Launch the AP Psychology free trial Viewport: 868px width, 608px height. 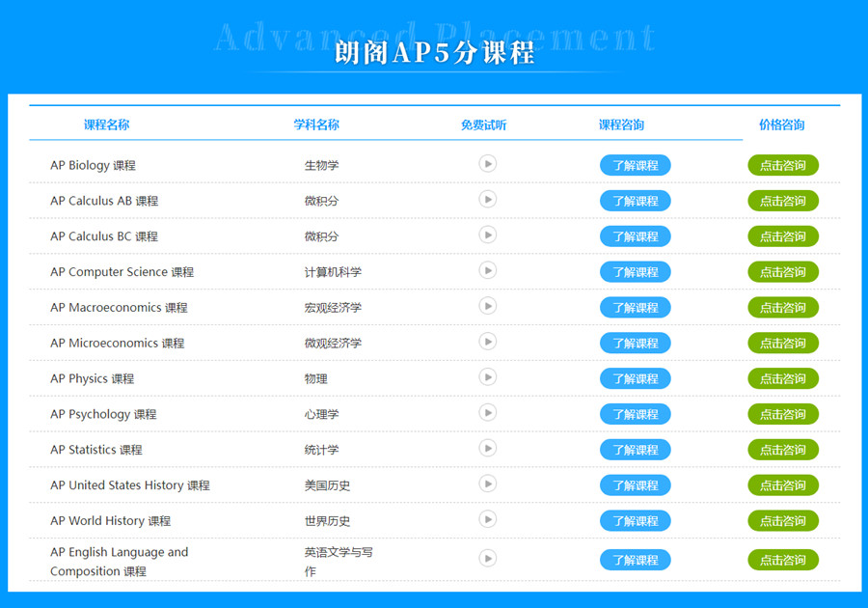click(x=488, y=413)
